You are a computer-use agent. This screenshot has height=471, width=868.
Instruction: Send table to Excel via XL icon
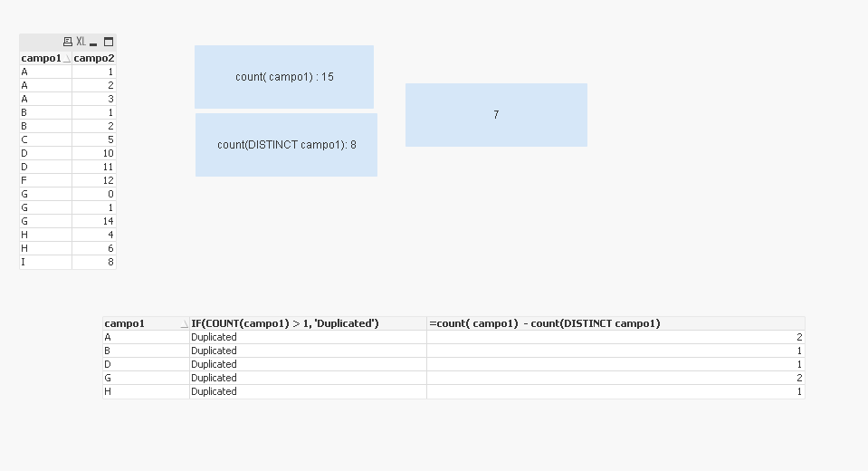point(81,42)
